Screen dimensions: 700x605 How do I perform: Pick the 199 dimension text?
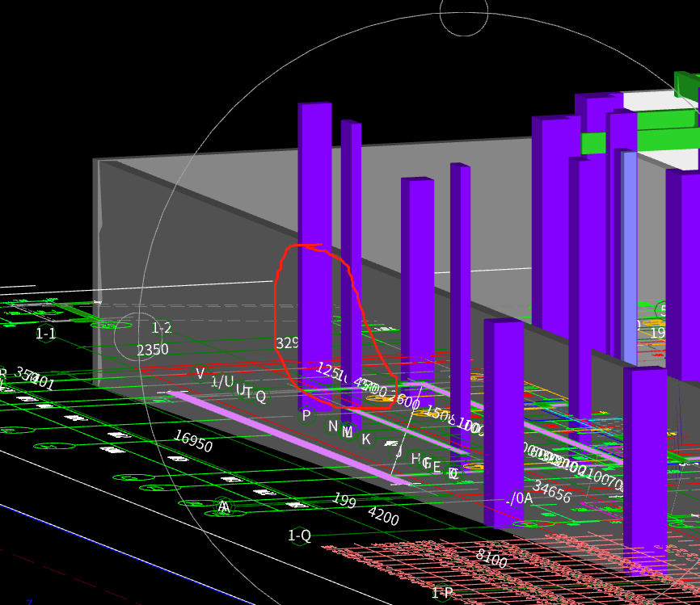[x=344, y=500]
